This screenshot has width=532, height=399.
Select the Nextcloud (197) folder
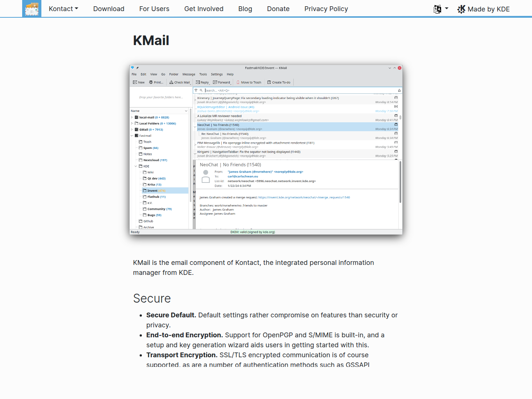pyautogui.click(x=153, y=160)
